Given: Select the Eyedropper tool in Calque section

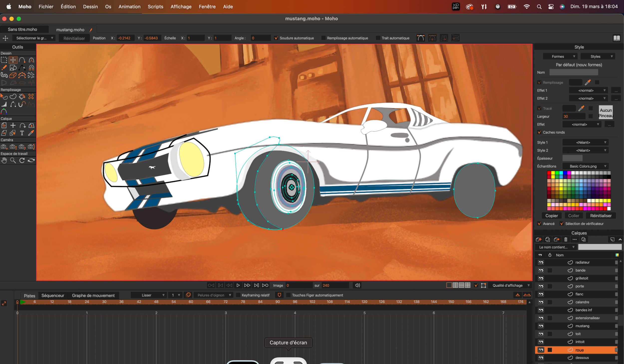Looking at the screenshot, I should pyautogui.click(x=31, y=133).
